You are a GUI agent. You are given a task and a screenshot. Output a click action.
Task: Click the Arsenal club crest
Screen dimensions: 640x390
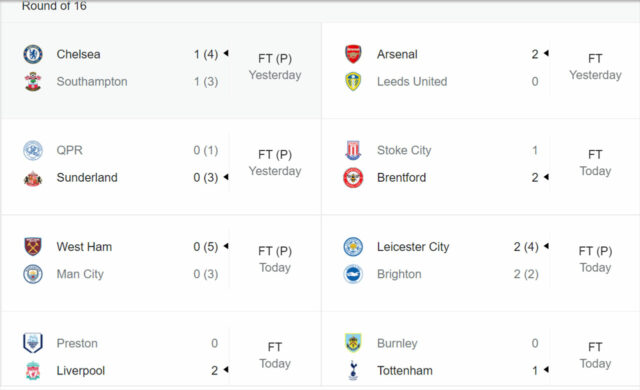point(353,54)
